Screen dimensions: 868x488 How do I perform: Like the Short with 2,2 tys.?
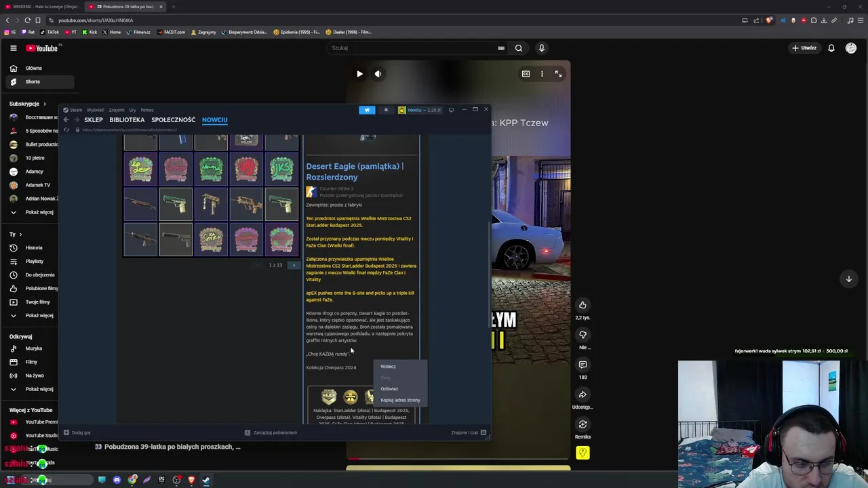[x=583, y=305]
